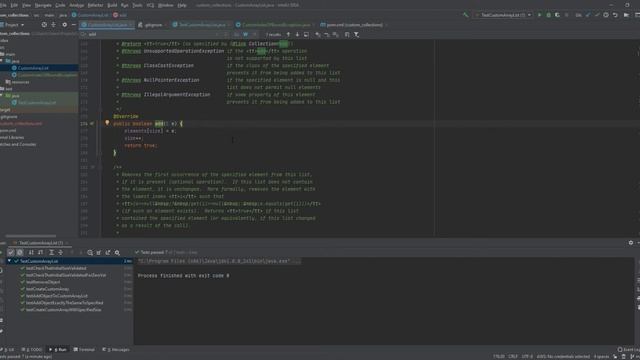Open Run panel settings gear
This screenshot has width=640, height=360.
point(631,243)
